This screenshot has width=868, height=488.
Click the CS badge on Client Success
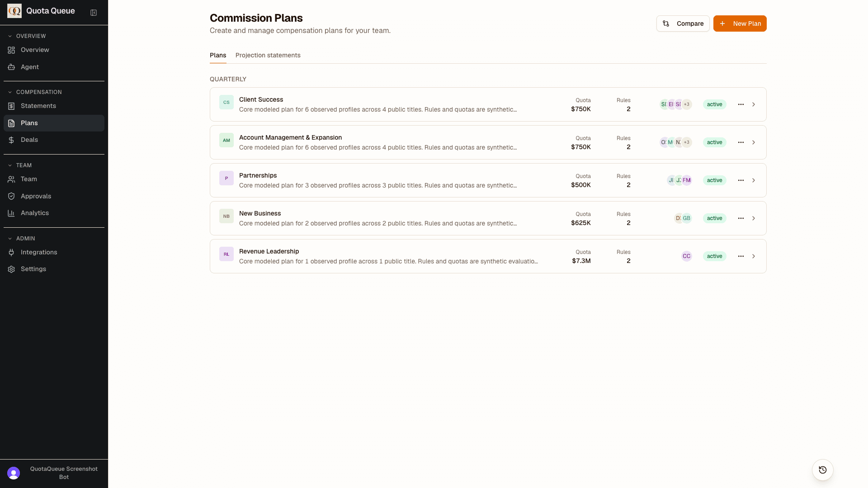point(226,102)
